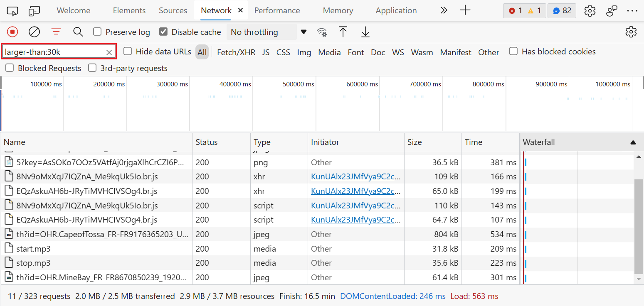Image resolution: width=644 pixels, height=306 pixels.
Task: Check Blocked Requests option
Action: click(x=10, y=68)
